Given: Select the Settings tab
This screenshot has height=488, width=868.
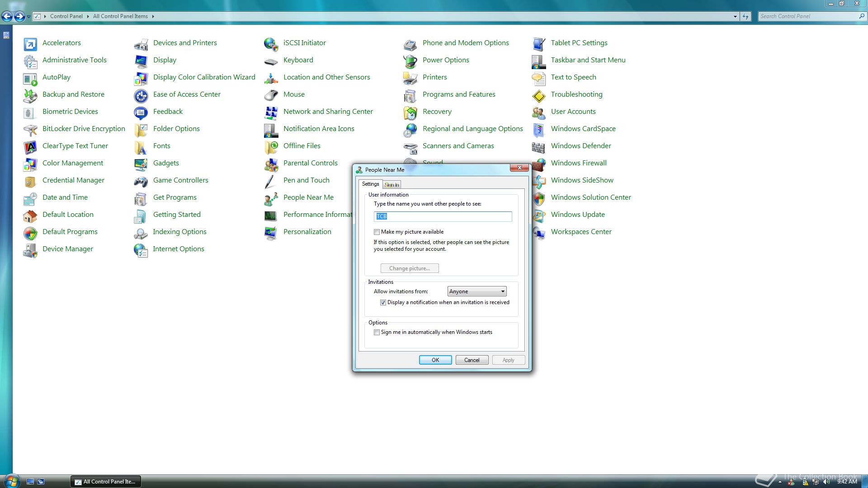Looking at the screenshot, I should coord(370,184).
